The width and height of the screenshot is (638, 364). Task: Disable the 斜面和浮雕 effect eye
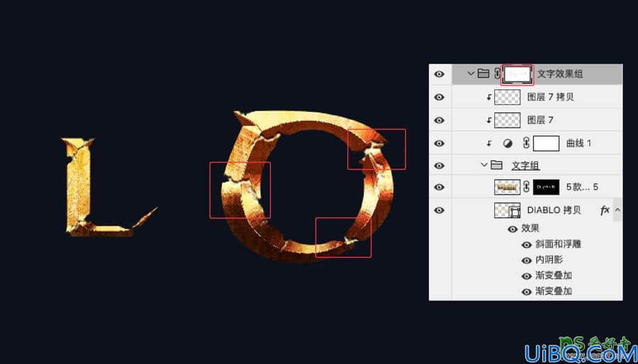tap(527, 244)
